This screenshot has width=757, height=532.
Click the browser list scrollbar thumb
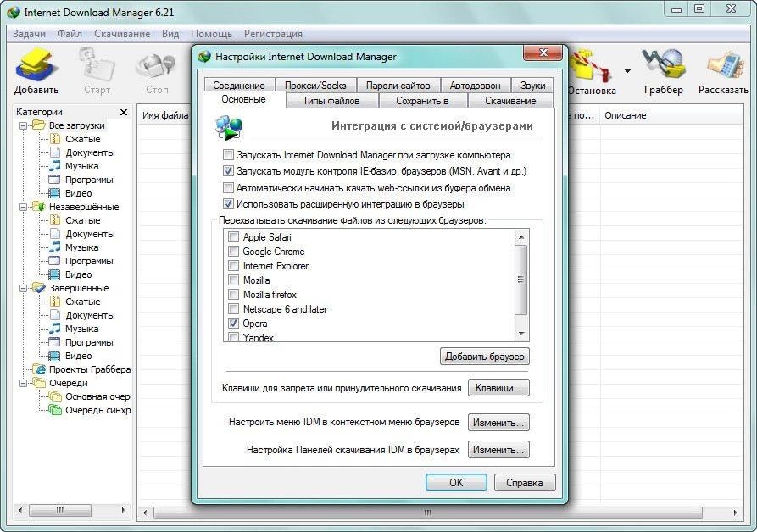pos(521,280)
